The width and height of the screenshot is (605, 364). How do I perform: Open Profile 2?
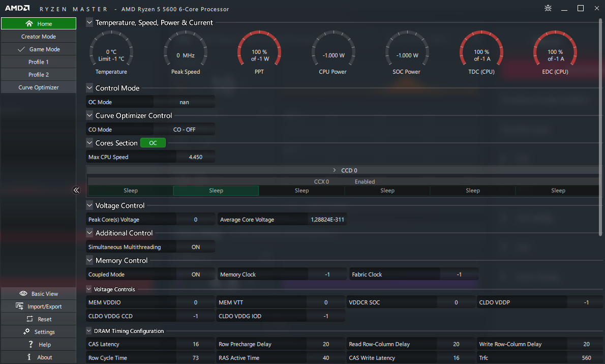pos(39,75)
